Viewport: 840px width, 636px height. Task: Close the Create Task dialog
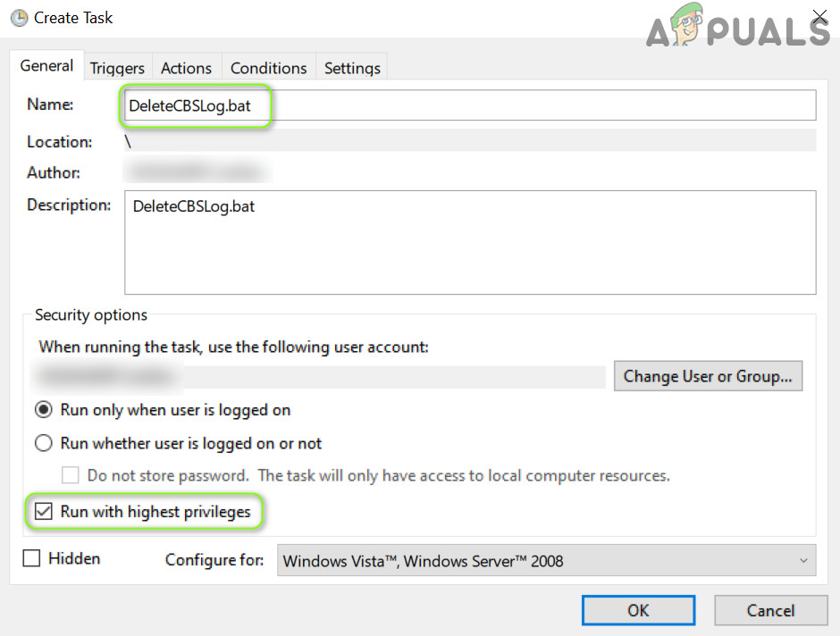819,17
